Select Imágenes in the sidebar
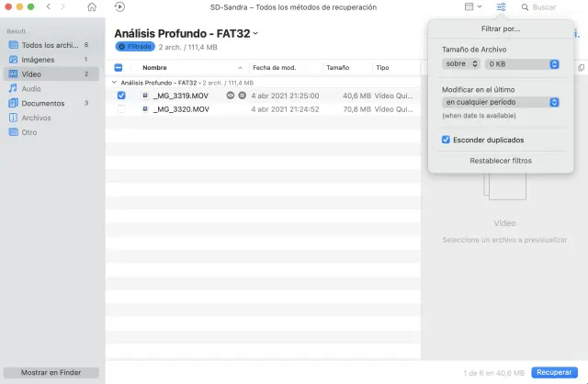The height and width of the screenshot is (384, 588). coord(39,59)
